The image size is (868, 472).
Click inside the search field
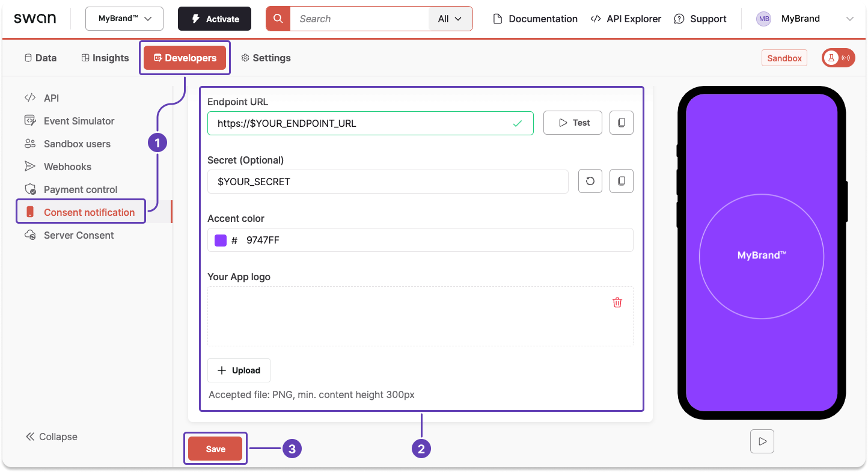361,19
